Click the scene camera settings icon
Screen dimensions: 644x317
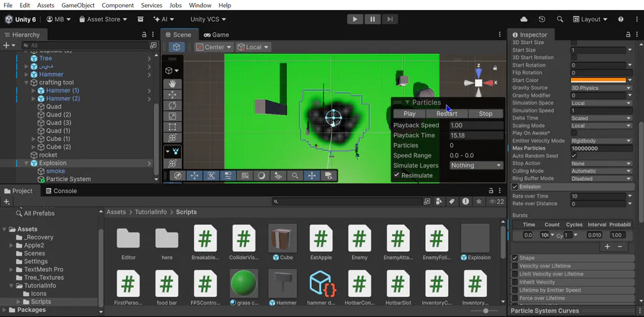tap(328, 176)
